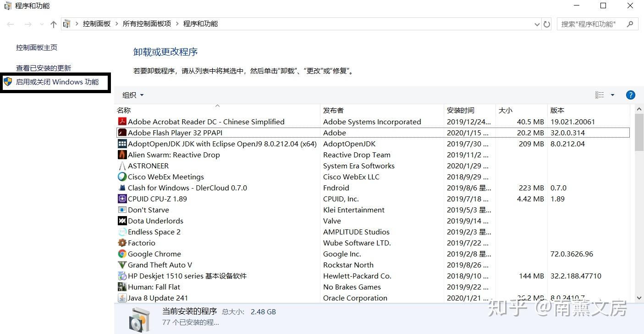Click the ASTRONEER program icon
The image size is (644, 334).
122,166
